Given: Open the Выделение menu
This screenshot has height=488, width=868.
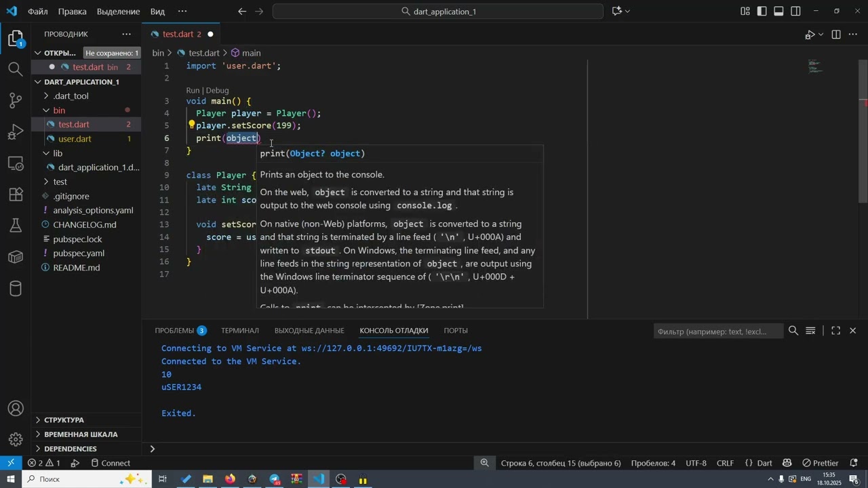Looking at the screenshot, I should pyautogui.click(x=119, y=12).
